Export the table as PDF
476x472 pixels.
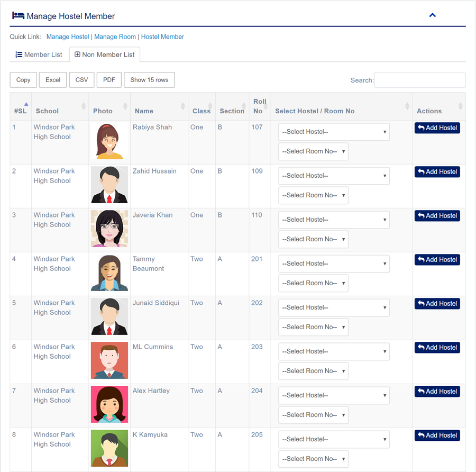(109, 80)
